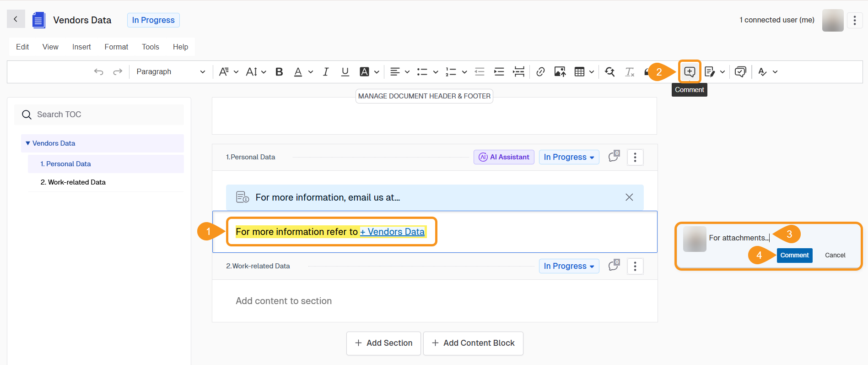Open the Insert menu
Viewport: 868px width, 365px height.
(81, 47)
